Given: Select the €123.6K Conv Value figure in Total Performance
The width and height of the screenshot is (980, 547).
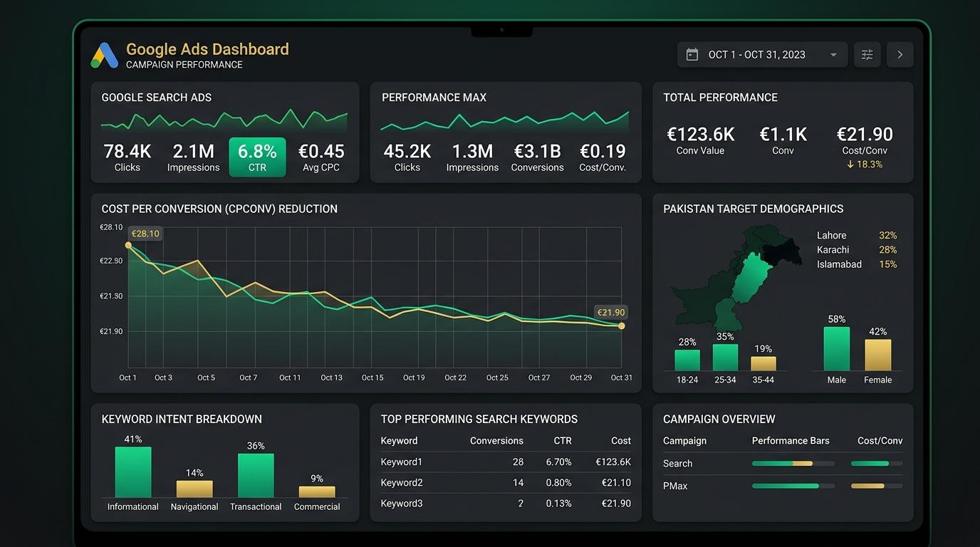Looking at the screenshot, I should (700, 140).
